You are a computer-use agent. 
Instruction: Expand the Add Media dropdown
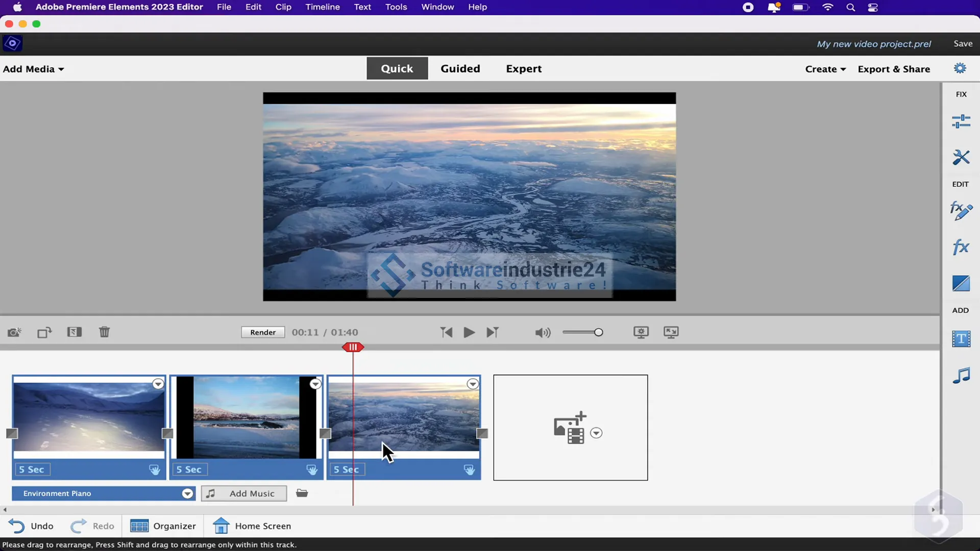tap(34, 69)
